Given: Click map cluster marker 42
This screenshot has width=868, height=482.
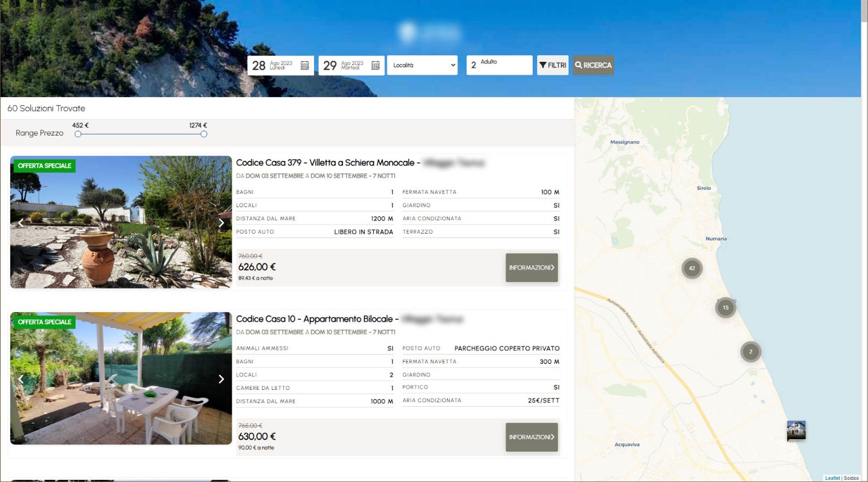Looking at the screenshot, I should point(692,268).
